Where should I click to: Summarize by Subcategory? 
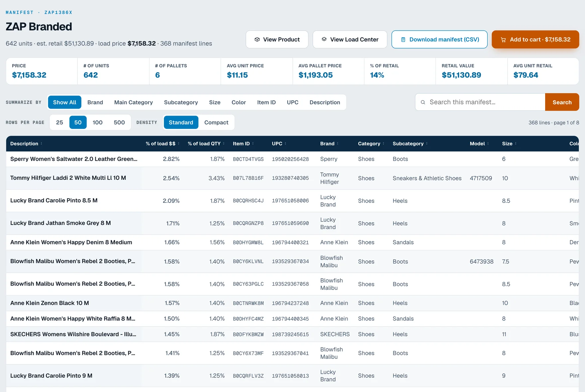coord(181,102)
